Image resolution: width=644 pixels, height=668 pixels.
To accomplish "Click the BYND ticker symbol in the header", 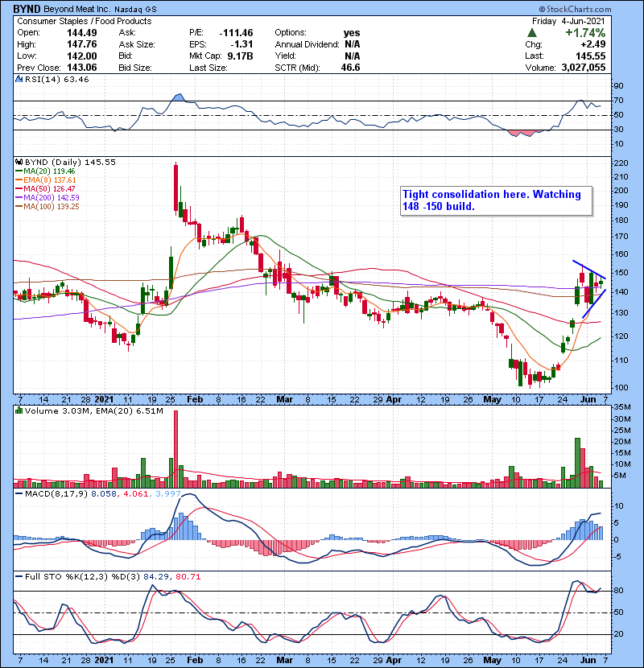I will [x=27, y=9].
